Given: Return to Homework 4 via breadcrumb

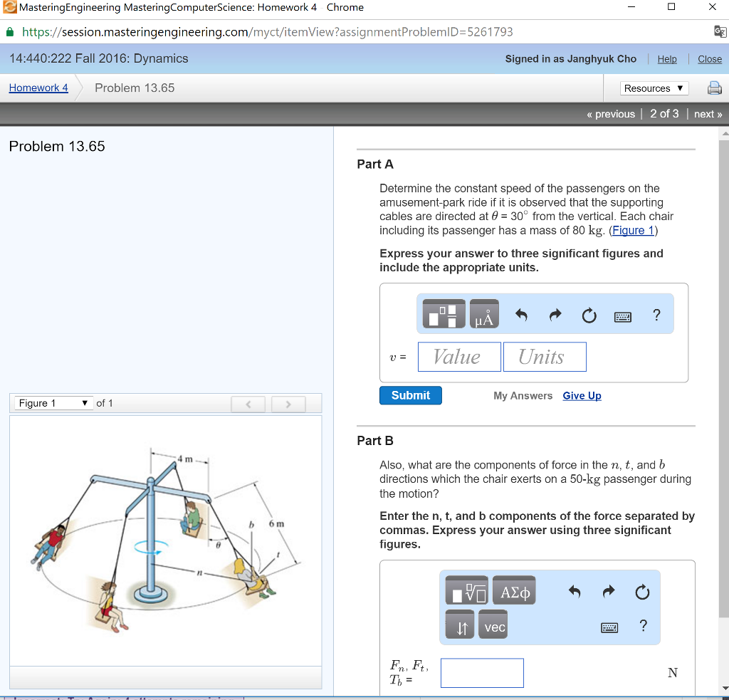Looking at the screenshot, I should (38, 88).
